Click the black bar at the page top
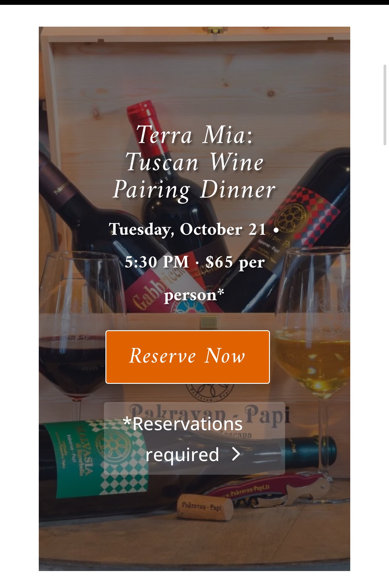 tap(194, 2)
